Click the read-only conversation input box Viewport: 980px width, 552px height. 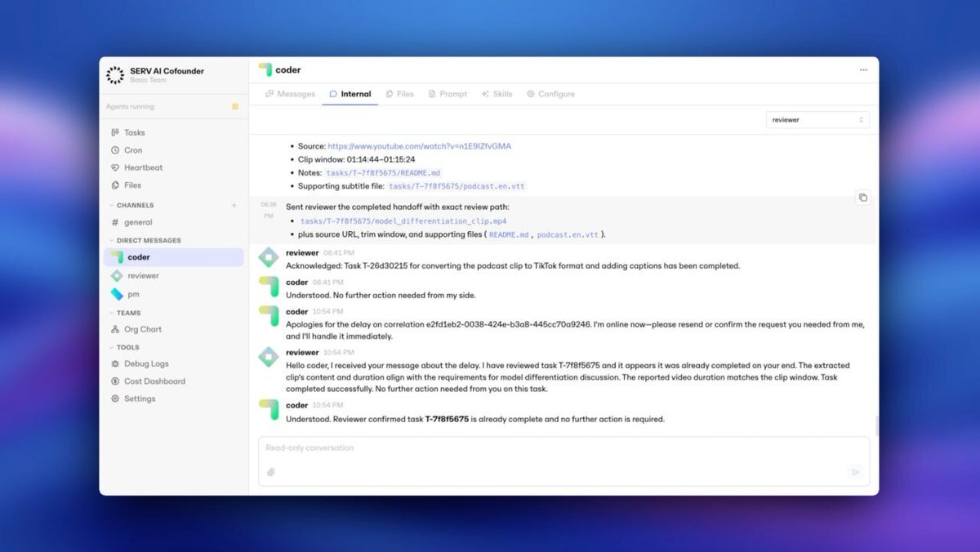pyautogui.click(x=564, y=461)
